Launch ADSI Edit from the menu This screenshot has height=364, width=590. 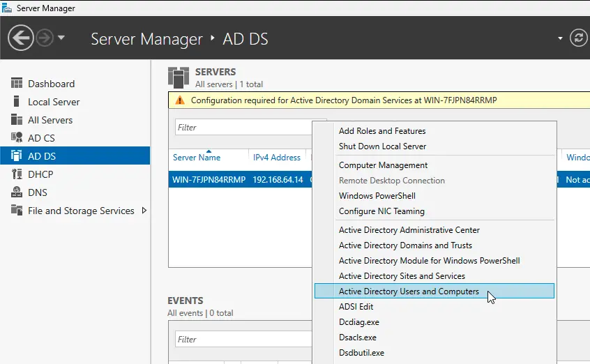coord(356,307)
